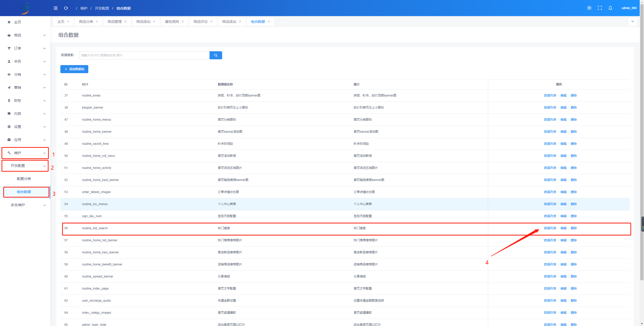Click the 营销 paper-plane icon in sidebar
This screenshot has width=644, height=326.
[9, 87]
